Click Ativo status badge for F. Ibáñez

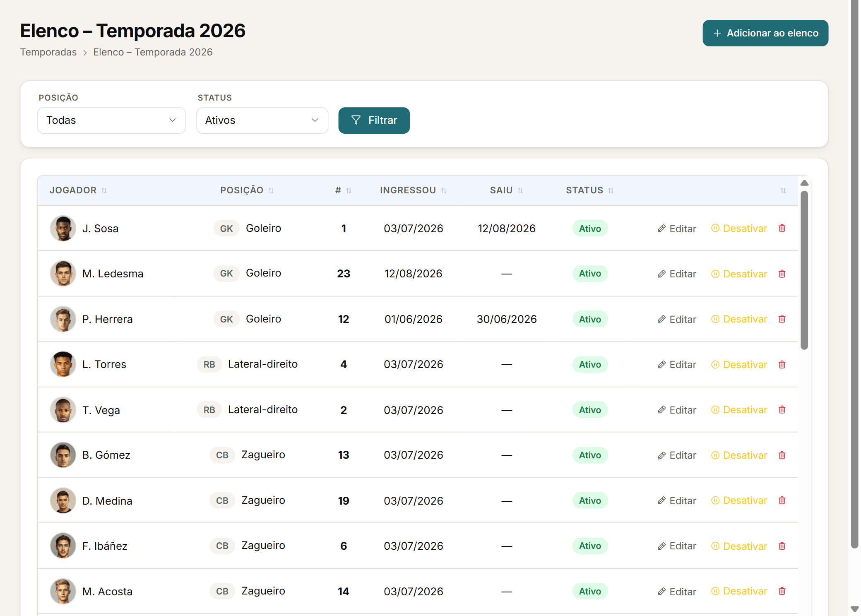click(x=590, y=546)
